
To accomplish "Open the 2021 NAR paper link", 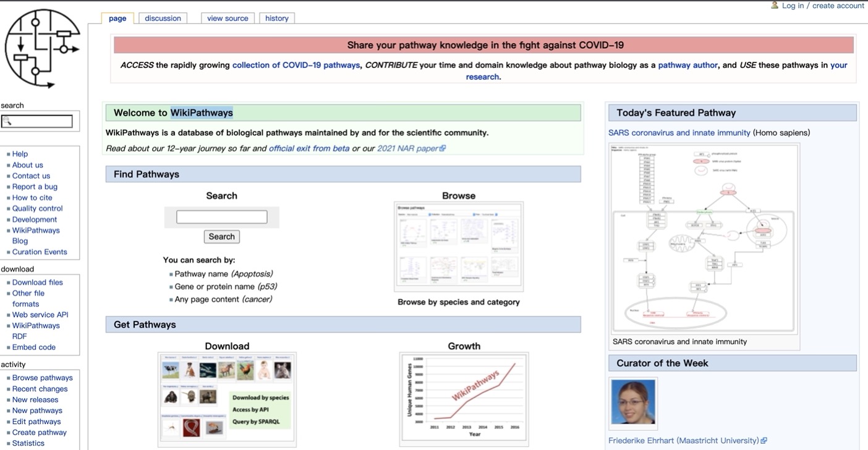I will click(x=407, y=148).
